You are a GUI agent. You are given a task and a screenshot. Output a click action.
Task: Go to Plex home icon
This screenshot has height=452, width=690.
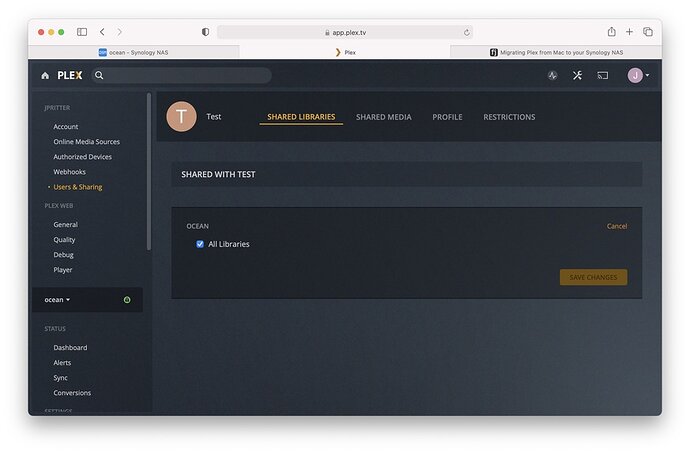tap(45, 76)
